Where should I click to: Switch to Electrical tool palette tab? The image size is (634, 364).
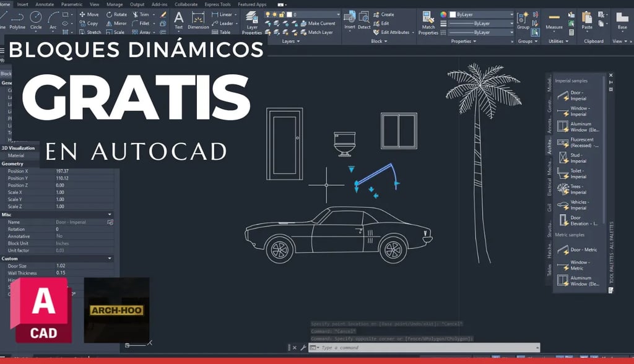(x=549, y=188)
